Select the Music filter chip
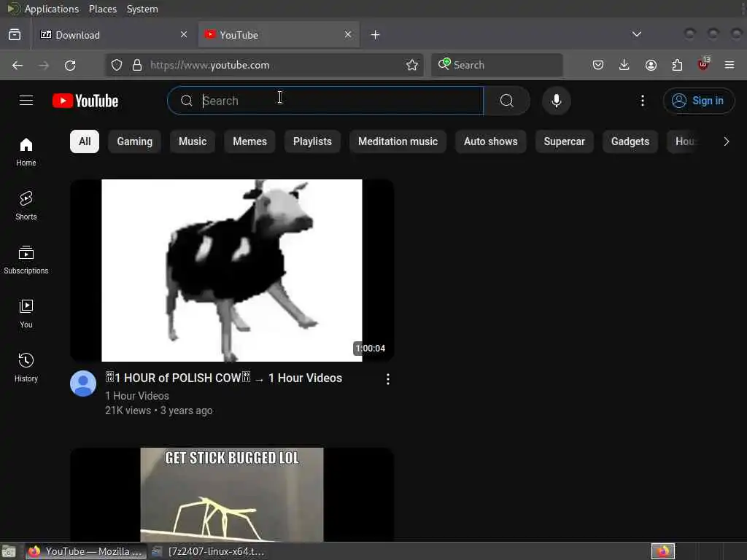 193,141
